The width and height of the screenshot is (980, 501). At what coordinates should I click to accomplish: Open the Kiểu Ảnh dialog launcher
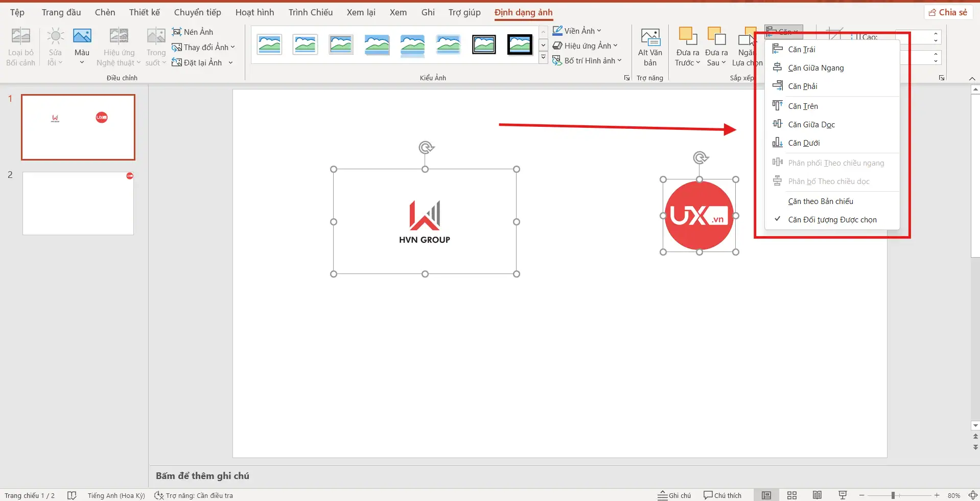click(x=627, y=78)
